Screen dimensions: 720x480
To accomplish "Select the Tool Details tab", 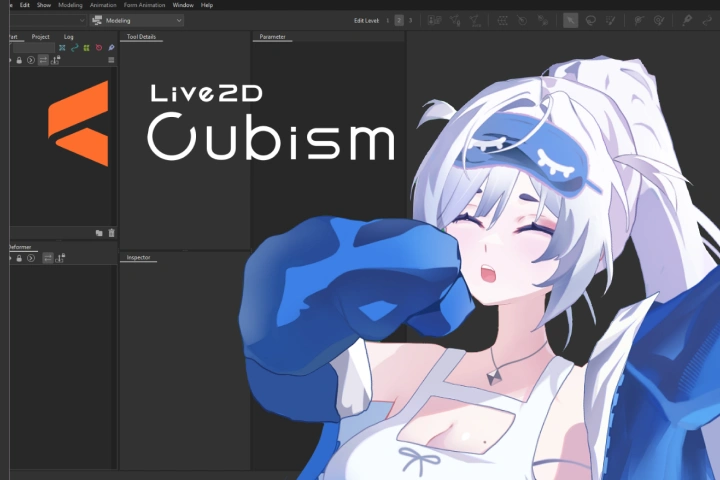I will coord(141,37).
